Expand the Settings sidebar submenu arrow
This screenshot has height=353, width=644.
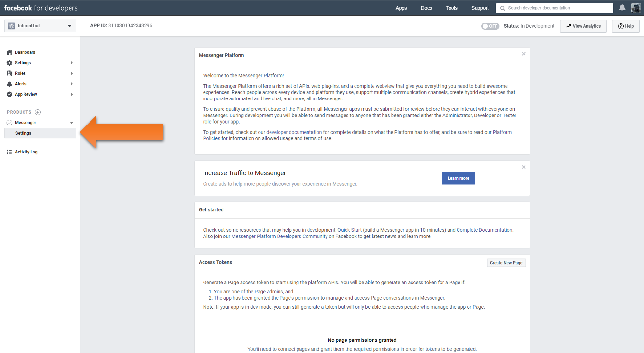pyautogui.click(x=71, y=63)
